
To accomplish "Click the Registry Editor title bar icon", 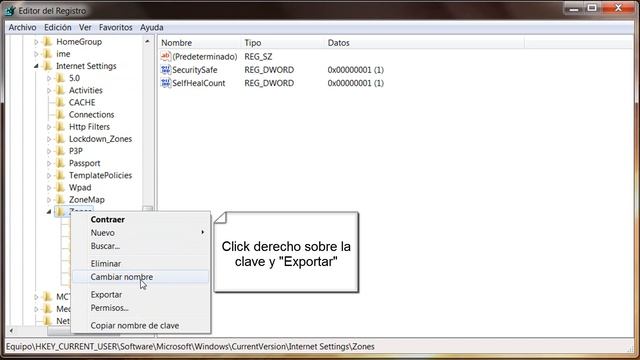I will tap(10, 11).
